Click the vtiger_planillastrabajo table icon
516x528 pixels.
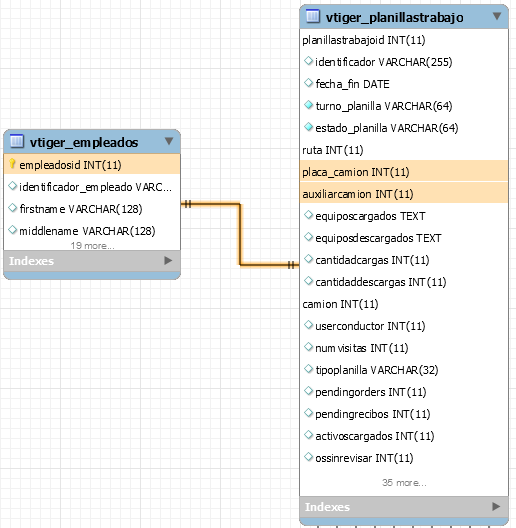[x=313, y=16]
